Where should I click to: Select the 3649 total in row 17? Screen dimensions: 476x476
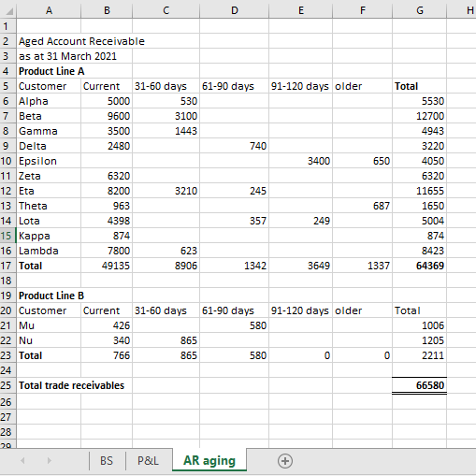coord(300,266)
